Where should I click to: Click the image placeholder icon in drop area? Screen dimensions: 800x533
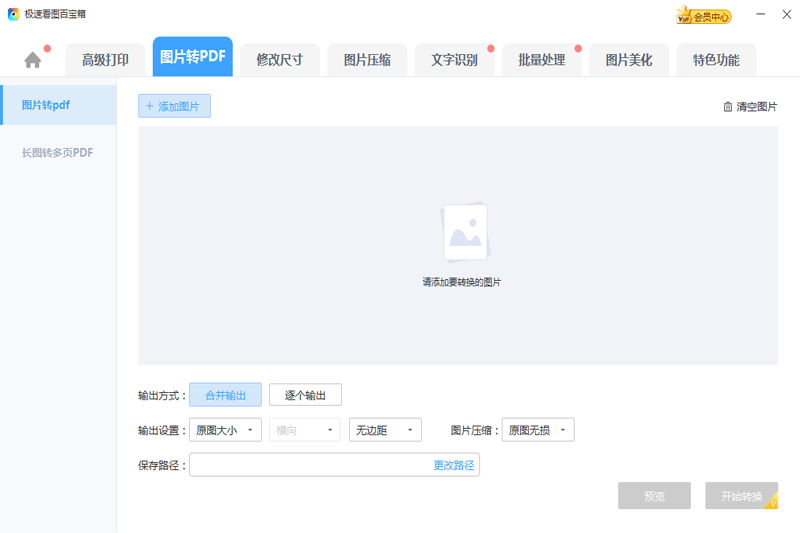tap(465, 233)
